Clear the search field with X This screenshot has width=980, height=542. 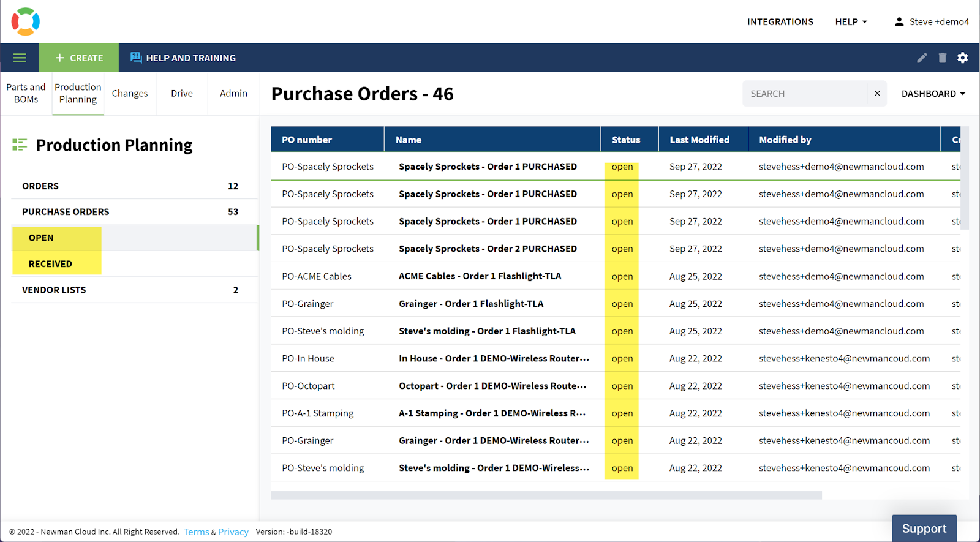(877, 94)
